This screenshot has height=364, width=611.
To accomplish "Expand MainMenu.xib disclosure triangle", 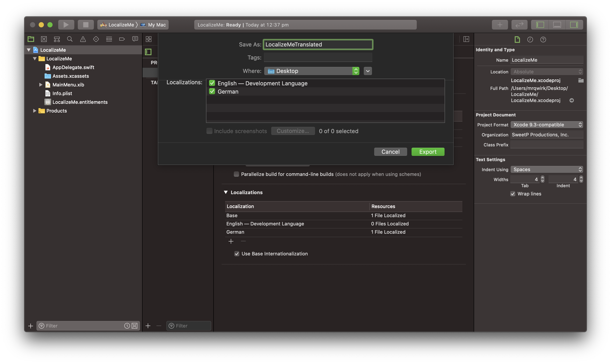I will click(x=41, y=85).
